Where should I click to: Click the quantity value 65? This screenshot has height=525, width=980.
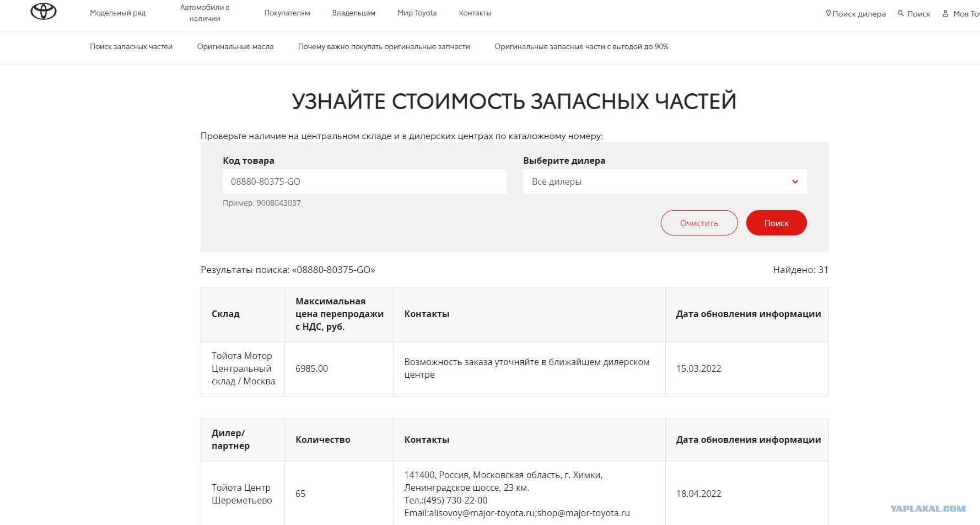[x=300, y=494]
